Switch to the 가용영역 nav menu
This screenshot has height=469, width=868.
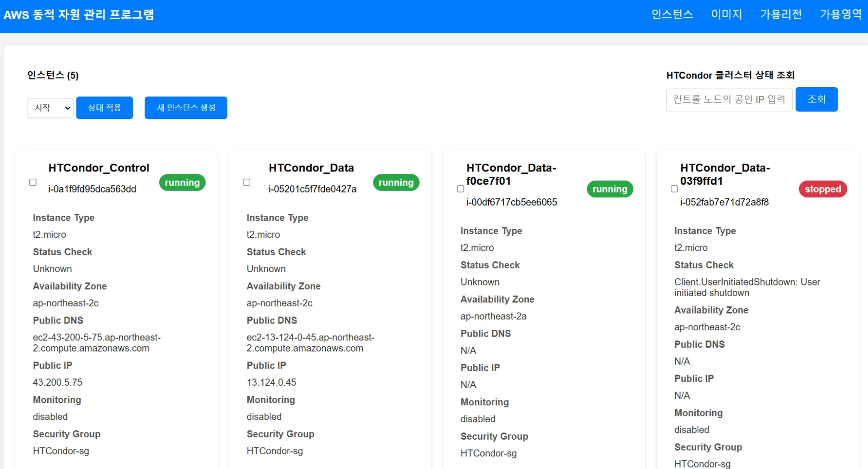pos(841,14)
